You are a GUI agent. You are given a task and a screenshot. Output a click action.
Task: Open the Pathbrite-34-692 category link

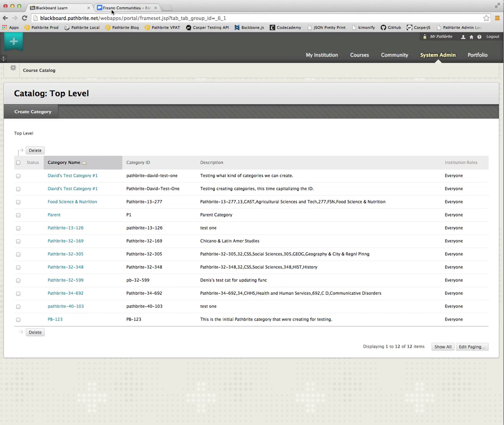pyautogui.click(x=66, y=293)
